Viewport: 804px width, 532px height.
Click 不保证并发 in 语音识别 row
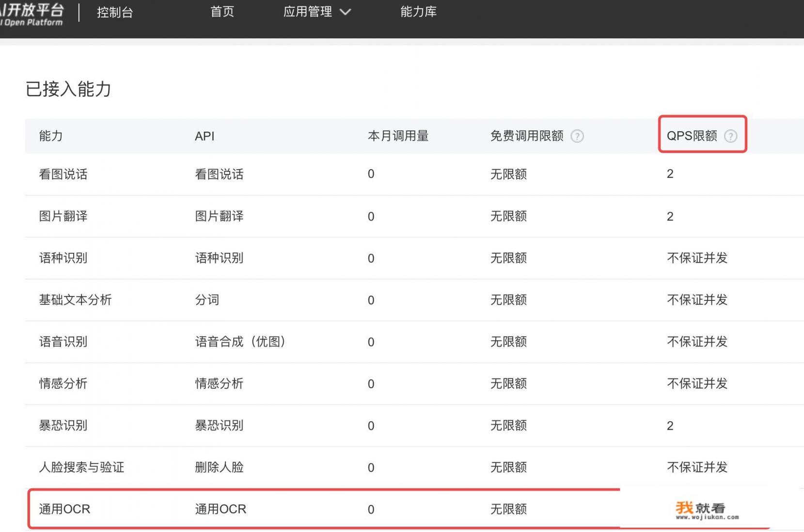[697, 342]
